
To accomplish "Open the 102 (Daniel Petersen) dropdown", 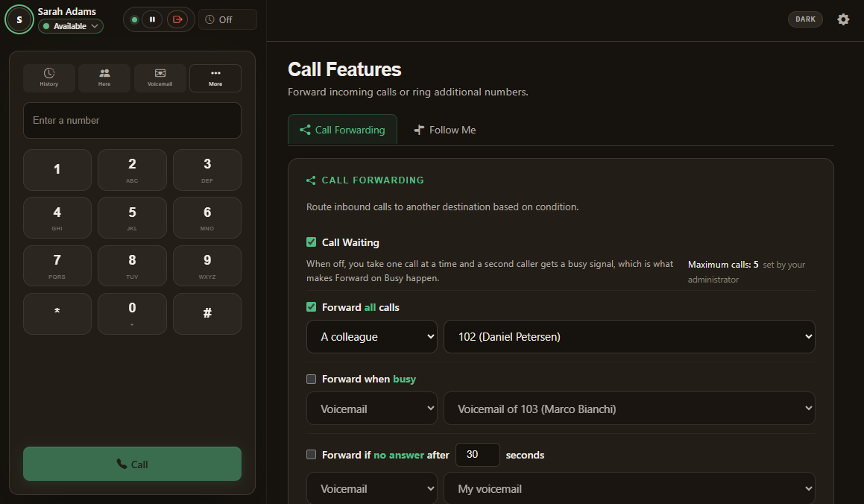I will (629, 336).
